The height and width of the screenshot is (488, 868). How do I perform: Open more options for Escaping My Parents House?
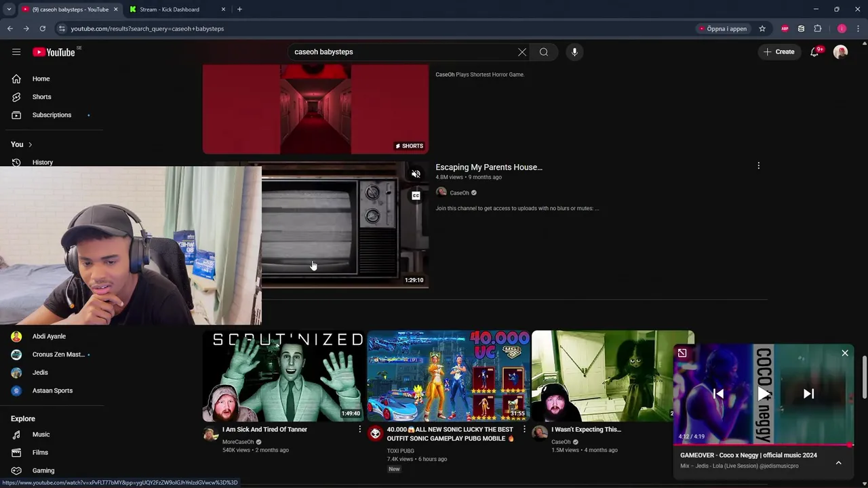(758, 165)
